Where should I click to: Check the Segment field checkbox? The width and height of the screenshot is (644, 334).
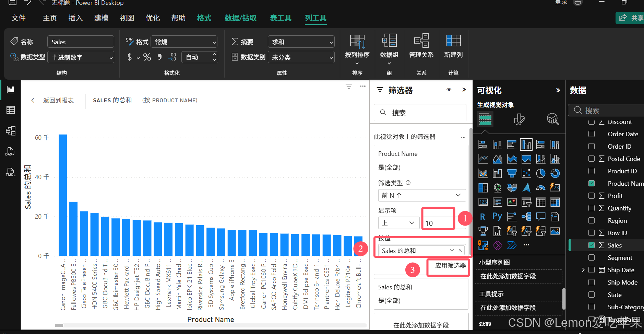[x=592, y=257]
